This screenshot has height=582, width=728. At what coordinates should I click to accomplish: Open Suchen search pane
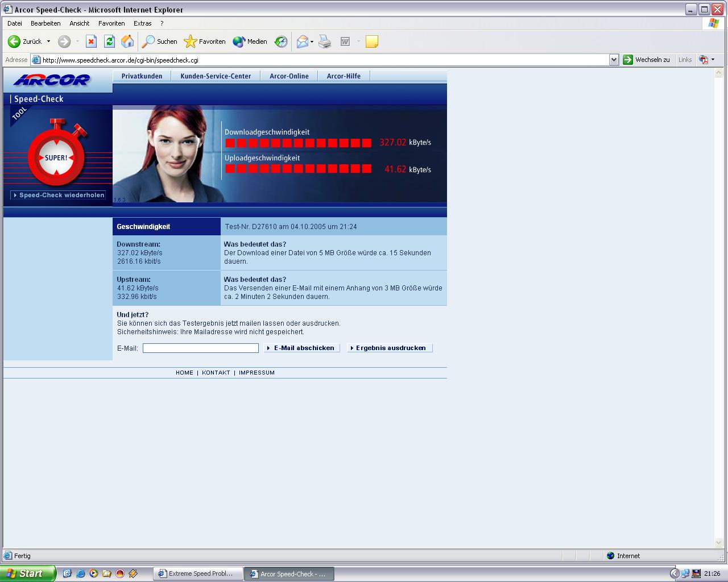(x=160, y=41)
